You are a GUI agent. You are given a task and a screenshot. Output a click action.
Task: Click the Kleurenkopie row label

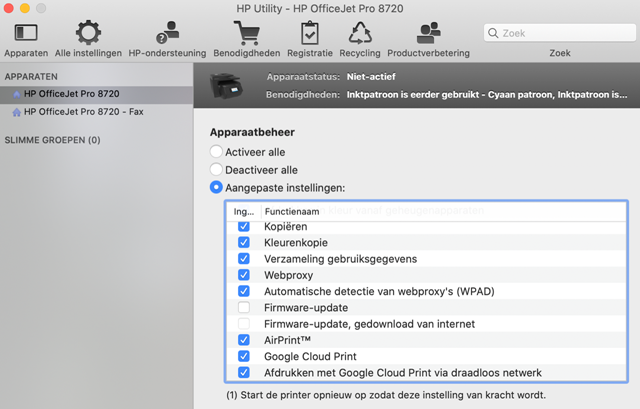(x=296, y=243)
